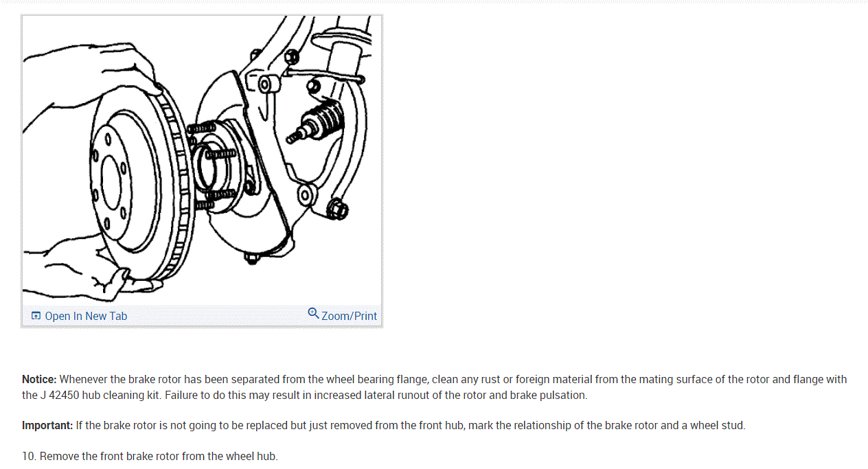The height and width of the screenshot is (469, 868).
Task: Click the steering knuckle lower bolt in drawing
Action: pos(337,209)
